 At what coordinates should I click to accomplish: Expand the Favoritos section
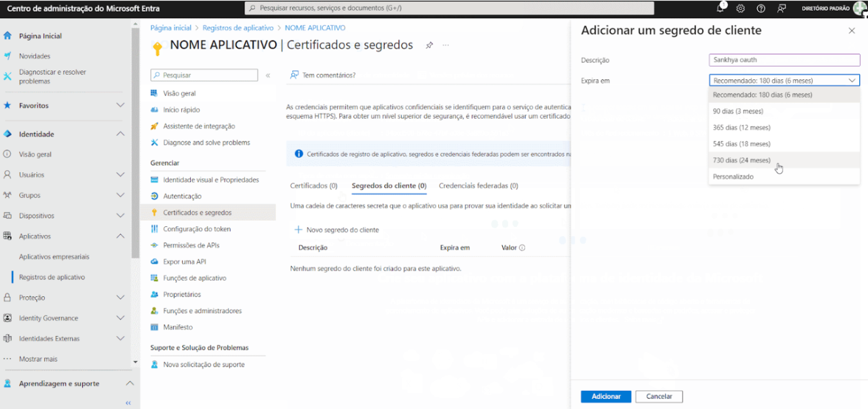point(120,105)
